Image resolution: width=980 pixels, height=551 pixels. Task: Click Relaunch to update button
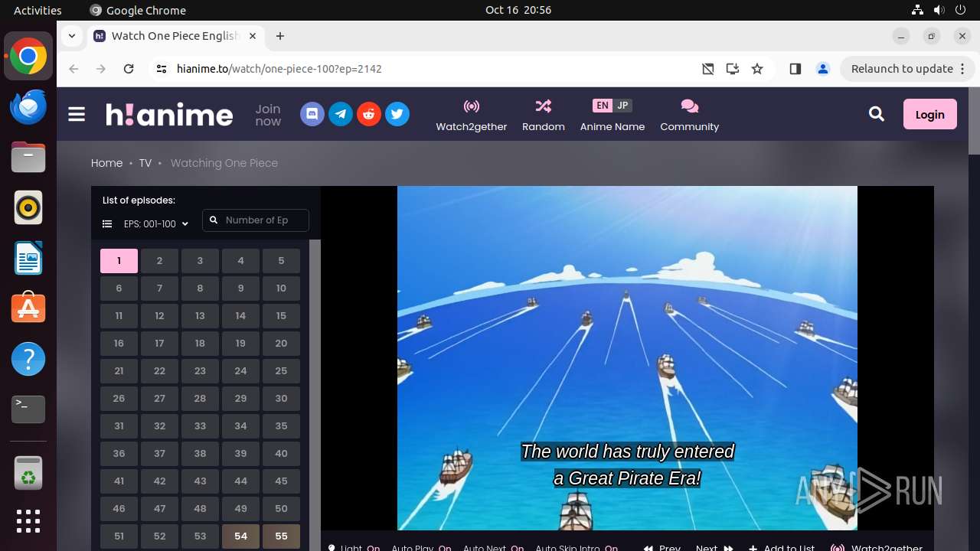[907, 69]
